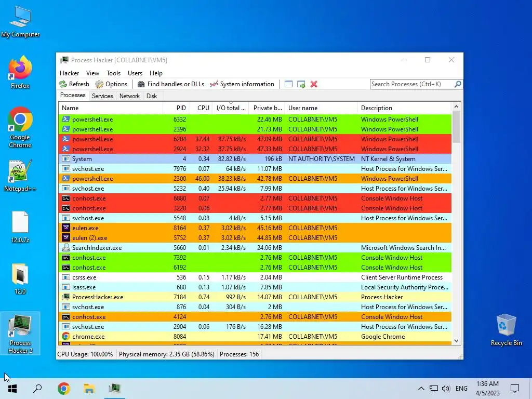Click svchost.exe icon for PID 7976
The width and height of the screenshot is (532, 399).
click(66, 169)
